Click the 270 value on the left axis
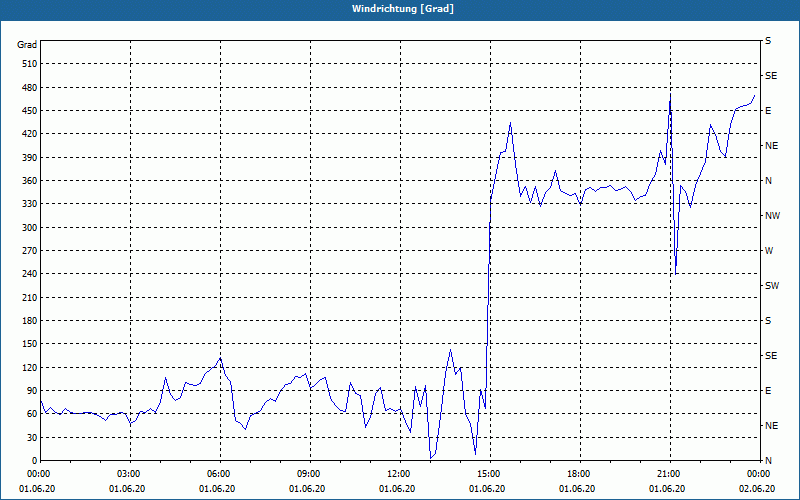Image resolution: width=800 pixels, height=500 pixels. (30, 251)
